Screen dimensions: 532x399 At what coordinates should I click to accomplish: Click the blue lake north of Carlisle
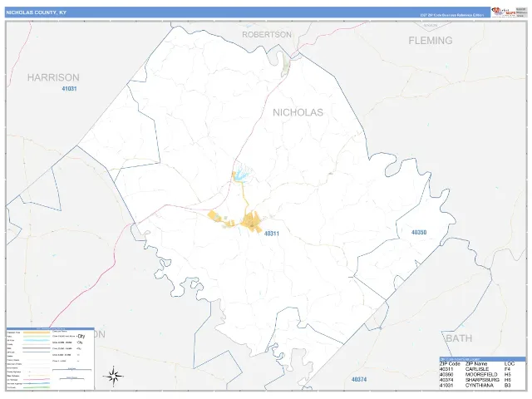[242, 174]
